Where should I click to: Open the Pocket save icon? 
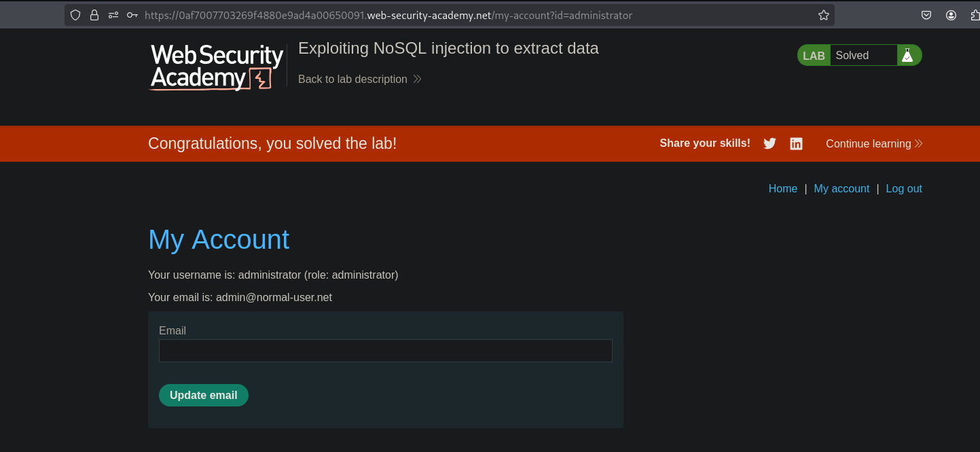pos(926,15)
